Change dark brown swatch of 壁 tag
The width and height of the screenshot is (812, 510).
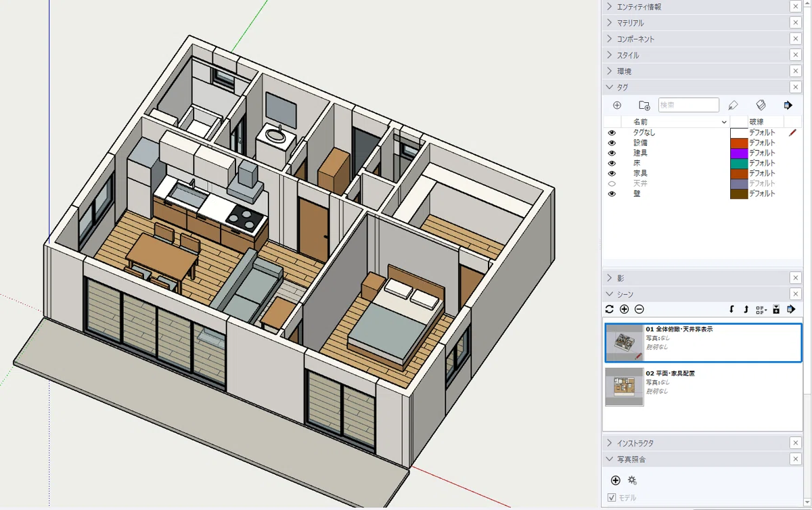(x=739, y=193)
